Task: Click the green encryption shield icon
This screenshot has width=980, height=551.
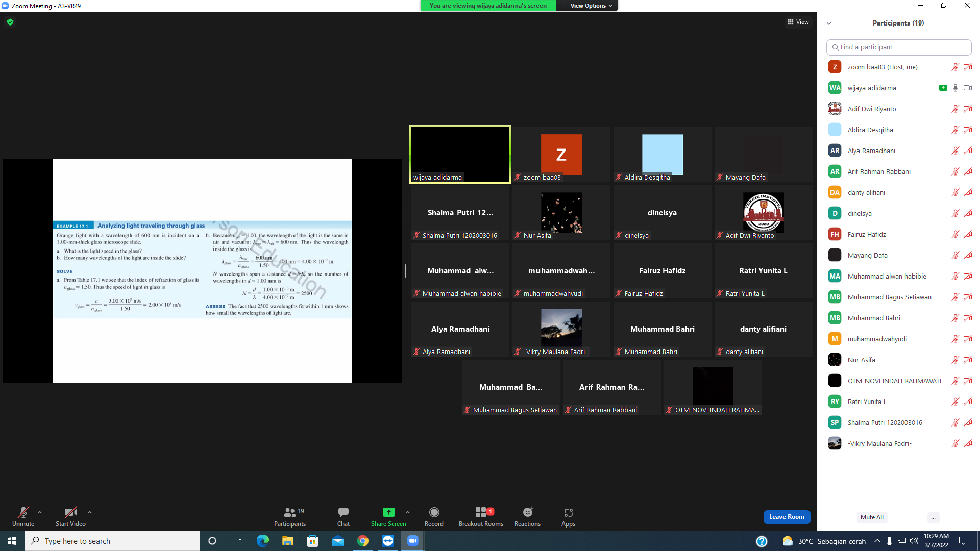Action: pos(10,22)
